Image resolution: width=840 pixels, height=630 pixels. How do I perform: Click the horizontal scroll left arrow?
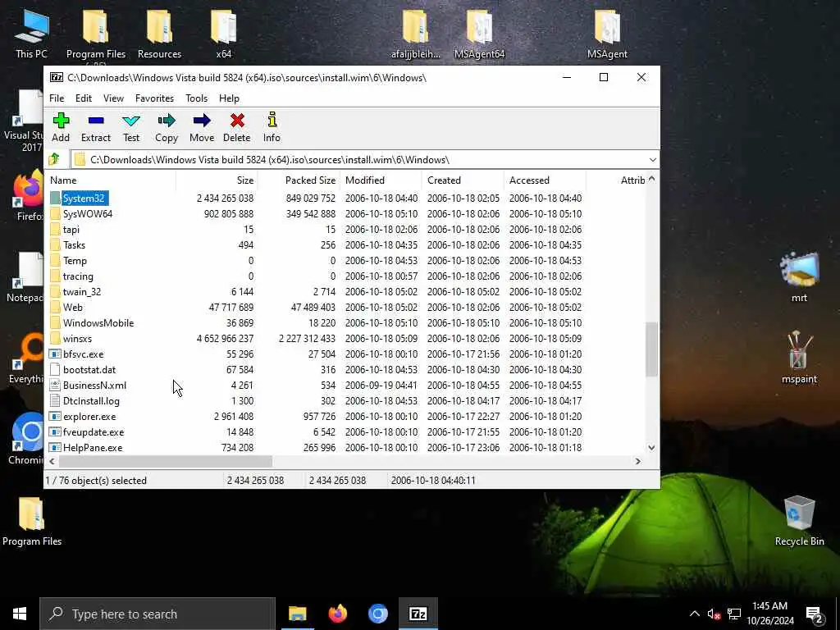click(x=52, y=461)
